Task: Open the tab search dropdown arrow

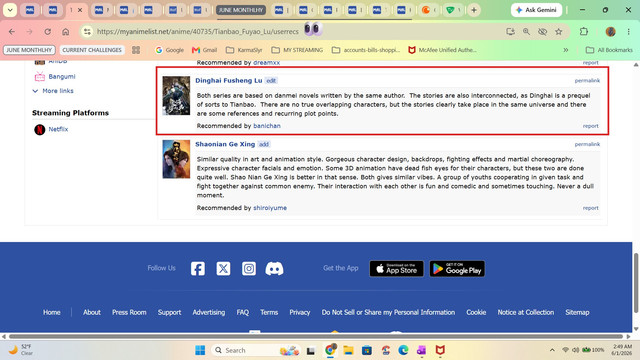Action: pos(10,10)
